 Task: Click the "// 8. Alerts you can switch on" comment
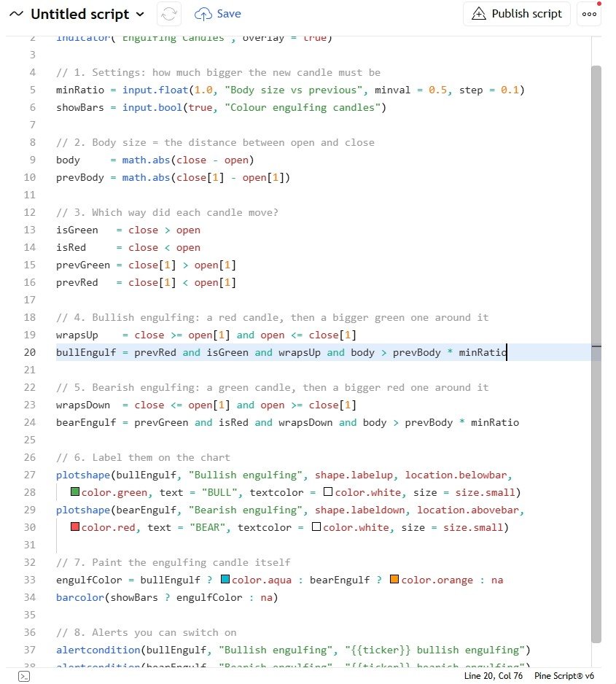(x=147, y=632)
